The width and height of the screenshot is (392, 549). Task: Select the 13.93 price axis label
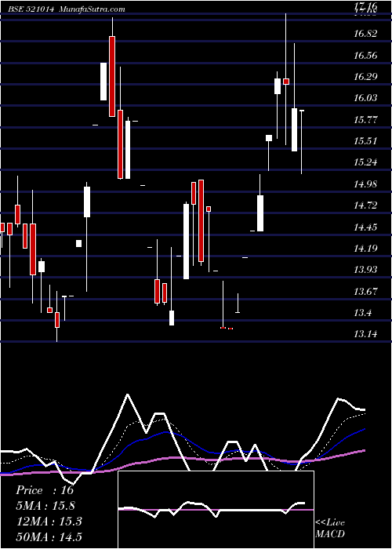(365, 270)
